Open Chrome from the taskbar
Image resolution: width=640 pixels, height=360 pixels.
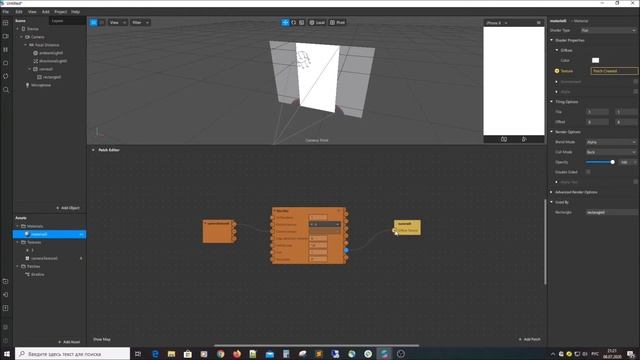tap(220, 354)
